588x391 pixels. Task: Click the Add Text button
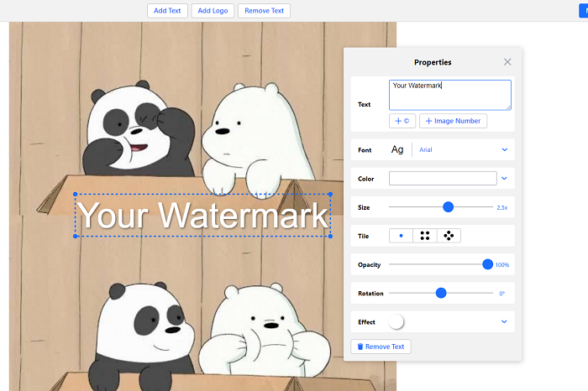tap(167, 11)
